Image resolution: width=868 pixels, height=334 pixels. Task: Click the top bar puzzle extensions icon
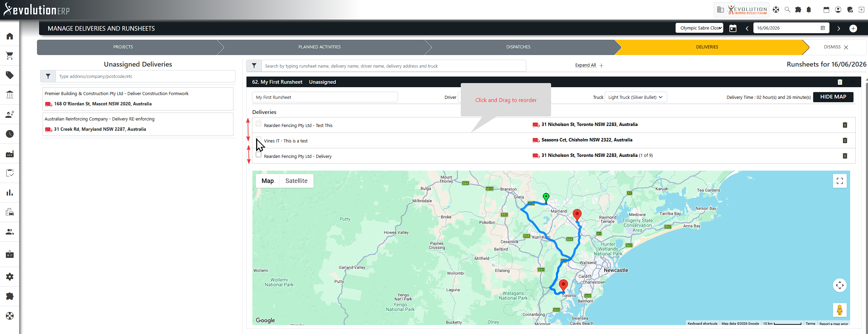click(x=798, y=10)
